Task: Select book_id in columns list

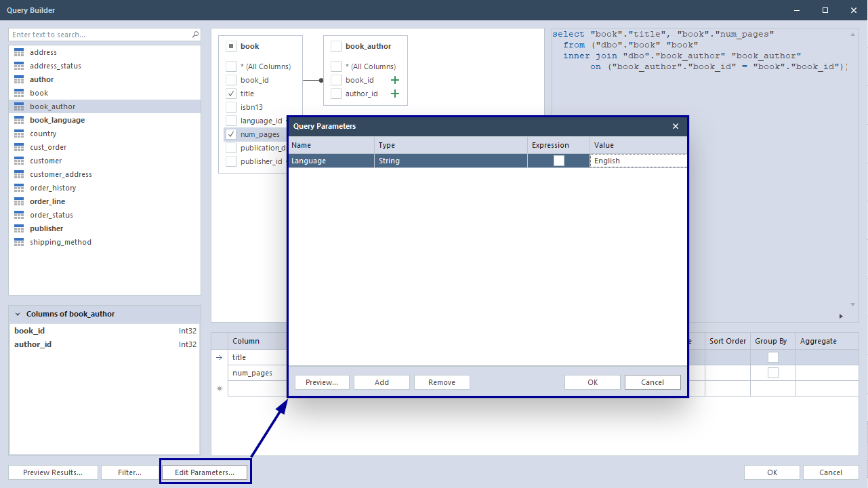Action: pyautogui.click(x=105, y=331)
